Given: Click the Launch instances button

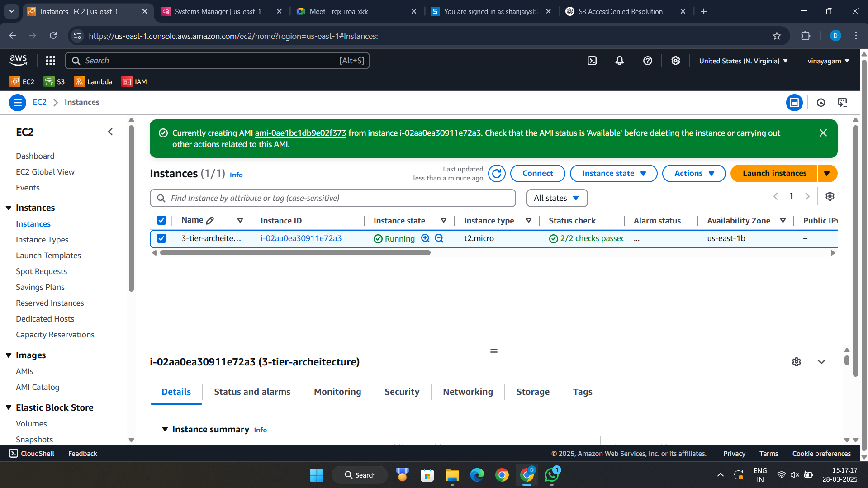Looking at the screenshot, I should click(774, 174).
